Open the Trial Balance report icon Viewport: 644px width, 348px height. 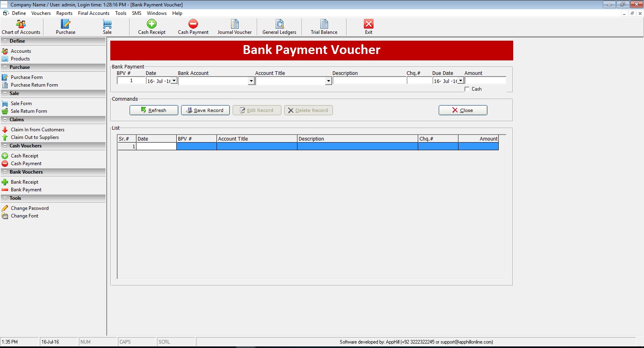click(324, 27)
